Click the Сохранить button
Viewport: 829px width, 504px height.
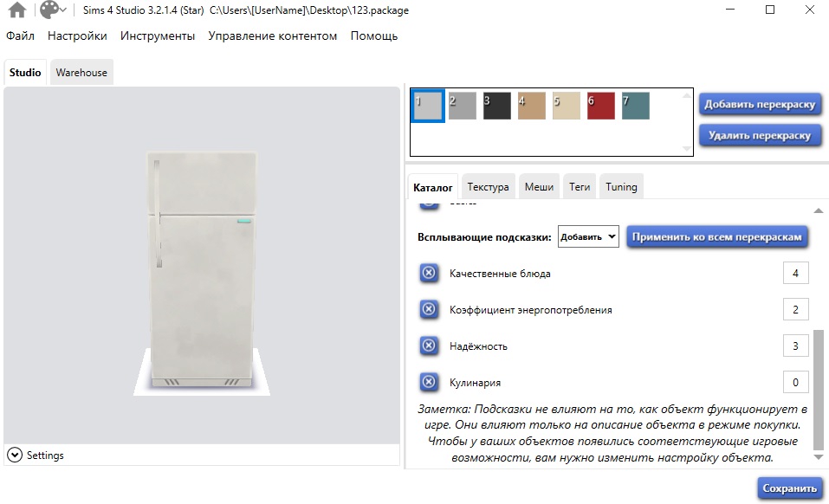[x=789, y=488]
